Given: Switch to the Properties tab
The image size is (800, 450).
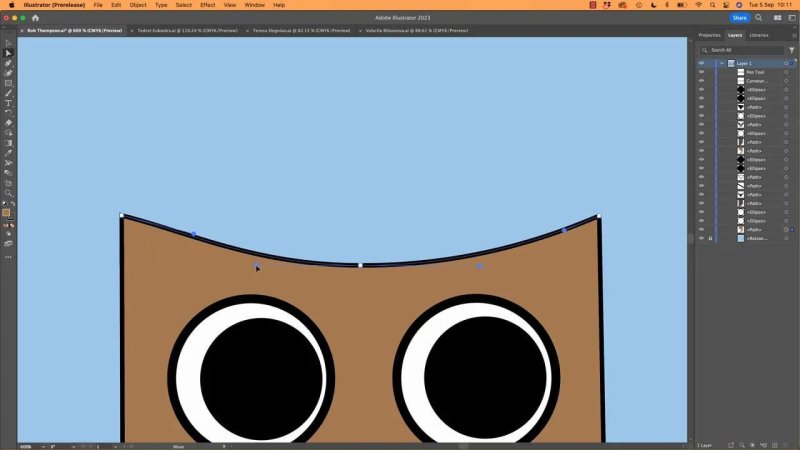Looking at the screenshot, I should [x=709, y=35].
